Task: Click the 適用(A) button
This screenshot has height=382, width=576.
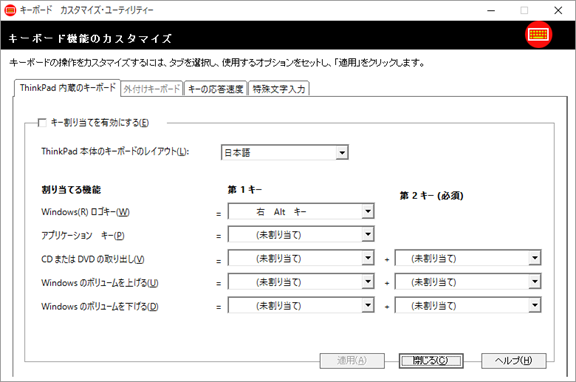Action: pos(352,361)
